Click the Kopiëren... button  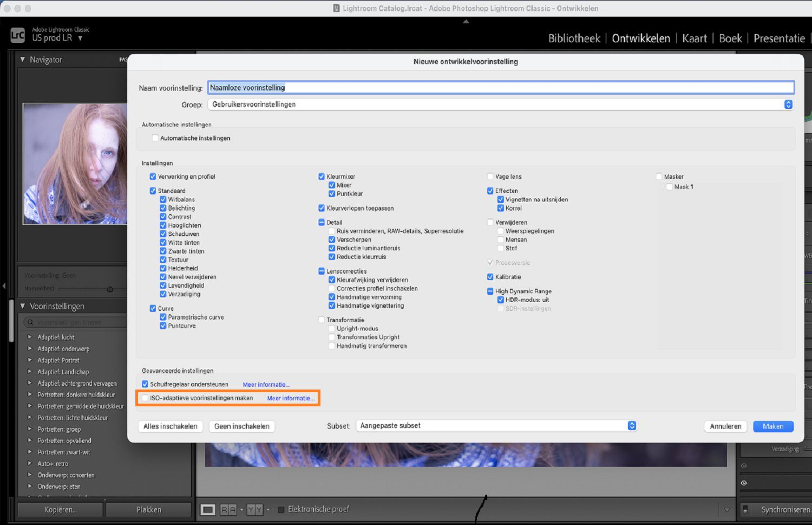tap(60, 510)
